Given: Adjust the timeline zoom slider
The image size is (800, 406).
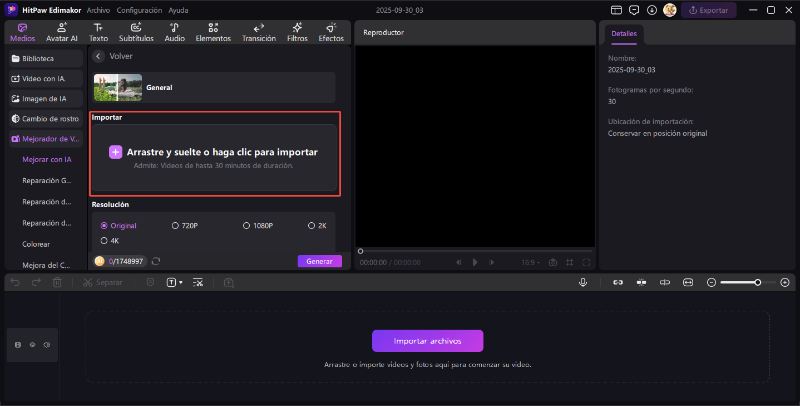Looking at the screenshot, I should pyautogui.click(x=740, y=283).
